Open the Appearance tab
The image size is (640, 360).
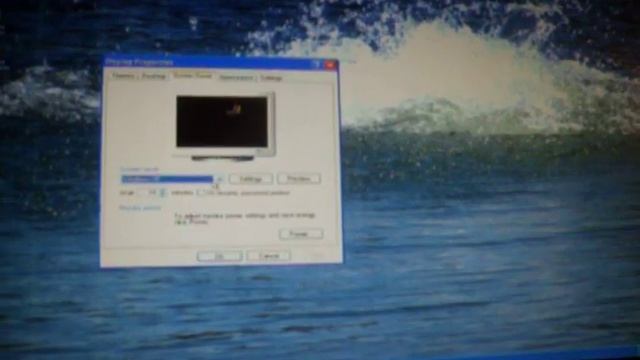click(x=236, y=77)
